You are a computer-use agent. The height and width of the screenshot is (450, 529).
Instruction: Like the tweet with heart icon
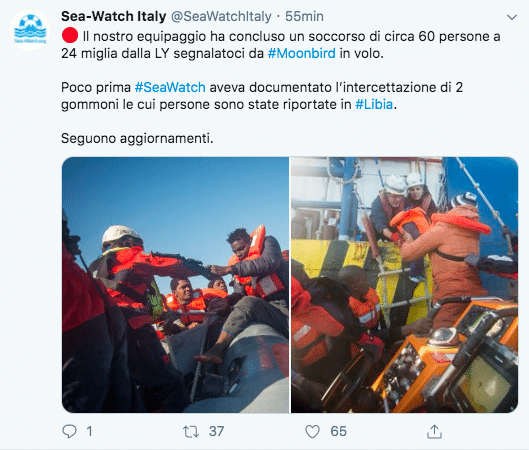(x=312, y=431)
